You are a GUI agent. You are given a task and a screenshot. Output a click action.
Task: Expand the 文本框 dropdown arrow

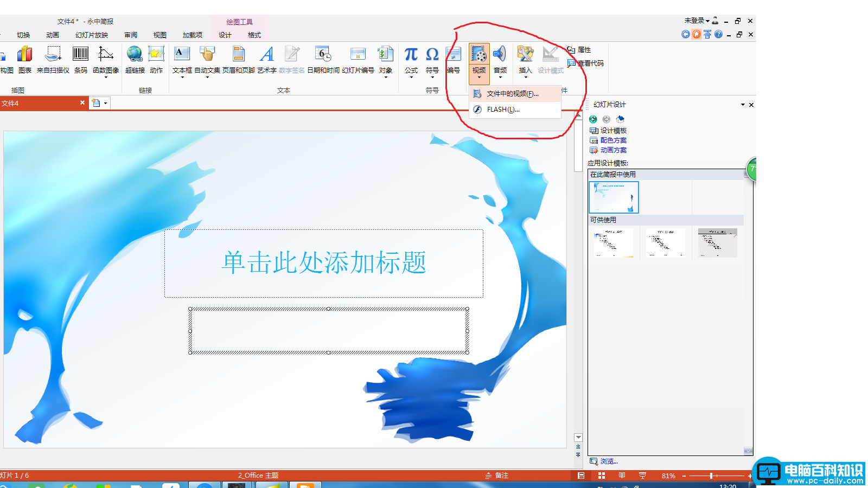(x=182, y=78)
